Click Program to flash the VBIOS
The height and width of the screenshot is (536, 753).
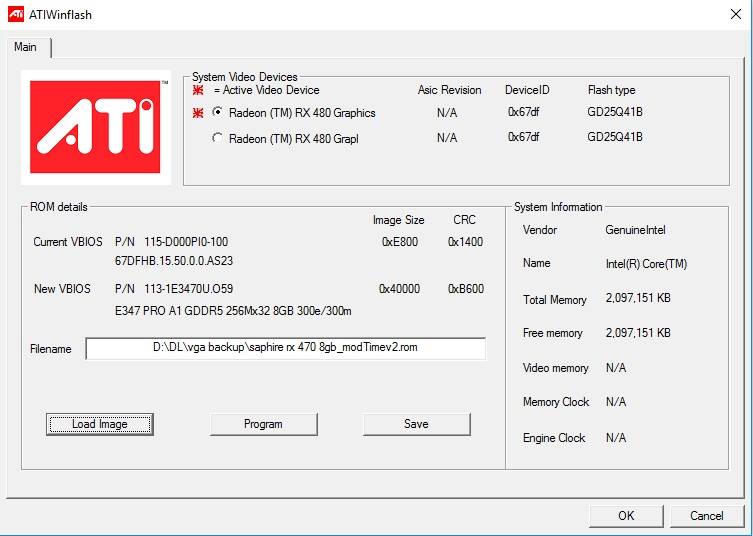click(263, 424)
